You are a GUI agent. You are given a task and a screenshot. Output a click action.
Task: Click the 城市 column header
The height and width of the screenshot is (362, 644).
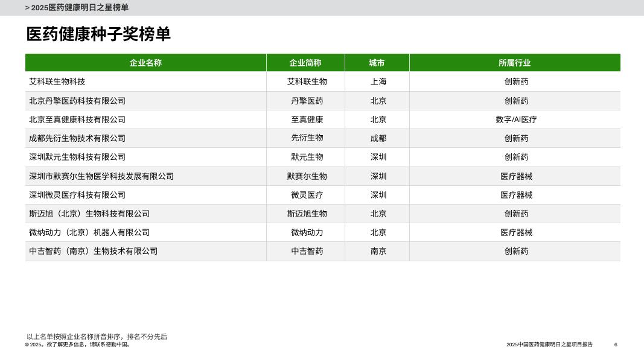[x=378, y=62]
